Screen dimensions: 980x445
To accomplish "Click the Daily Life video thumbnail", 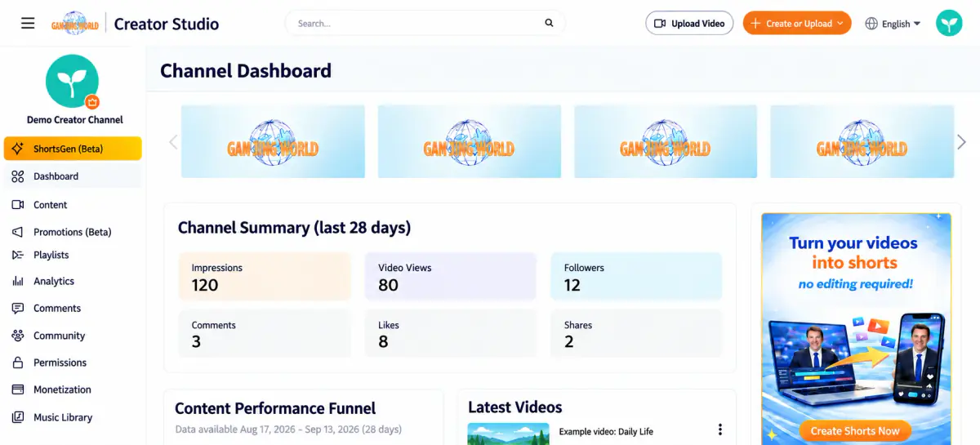I will tap(508, 434).
